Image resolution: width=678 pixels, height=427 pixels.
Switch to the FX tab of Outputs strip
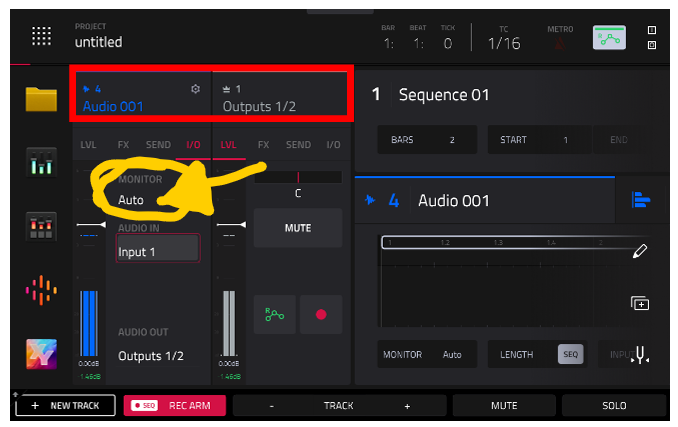pyautogui.click(x=263, y=145)
